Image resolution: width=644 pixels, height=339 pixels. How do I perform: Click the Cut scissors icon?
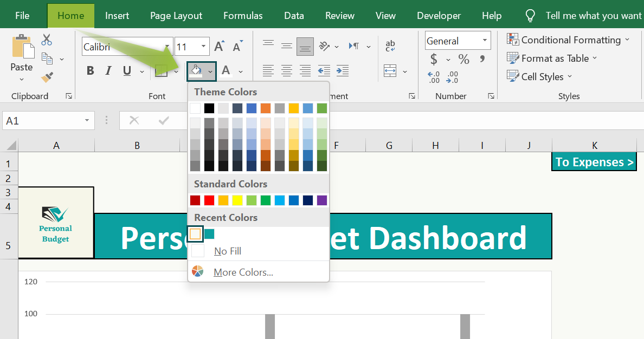point(47,40)
